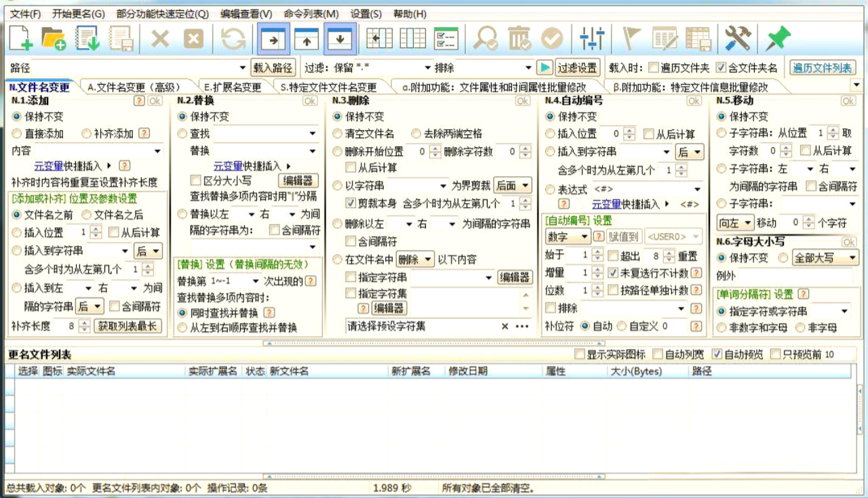Image resolution: width=868 pixels, height=498 pixels.
Task: Click the 遍历文件列表 button
Action: point(823,68)
